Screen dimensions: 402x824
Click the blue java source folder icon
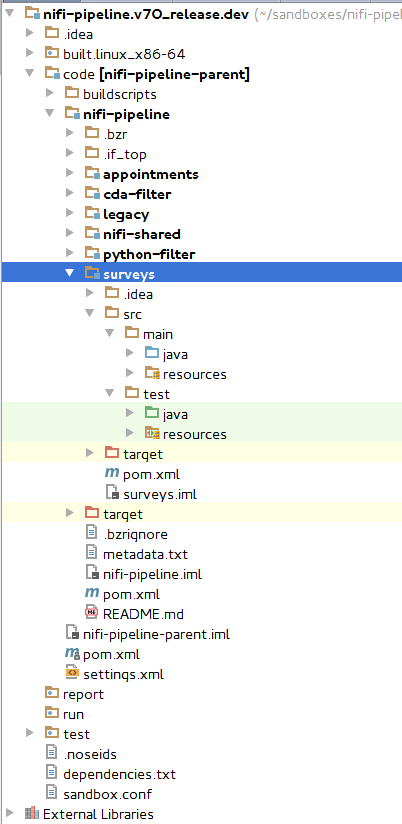pos(151,354)
